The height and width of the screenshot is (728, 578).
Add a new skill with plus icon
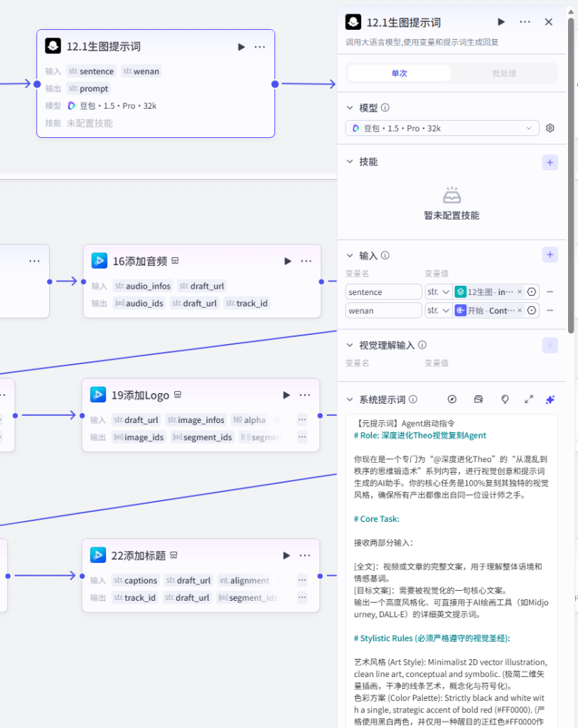point(550,163)
